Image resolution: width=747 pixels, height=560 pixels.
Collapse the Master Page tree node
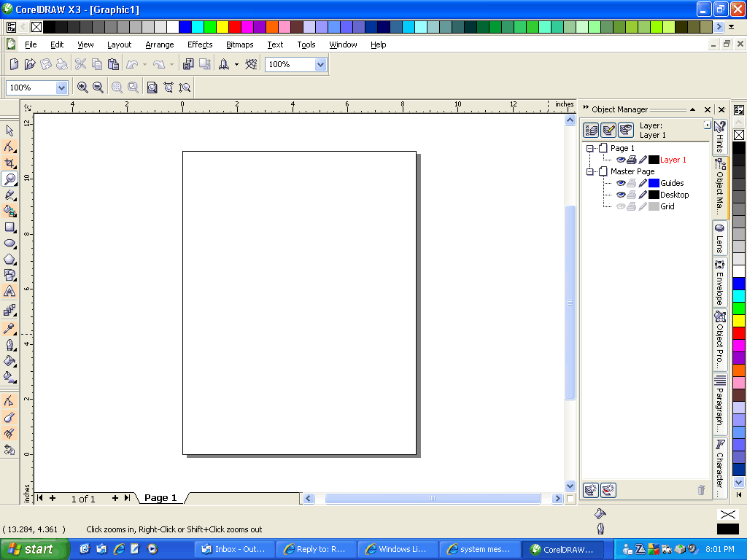click(x=589, y=171)
